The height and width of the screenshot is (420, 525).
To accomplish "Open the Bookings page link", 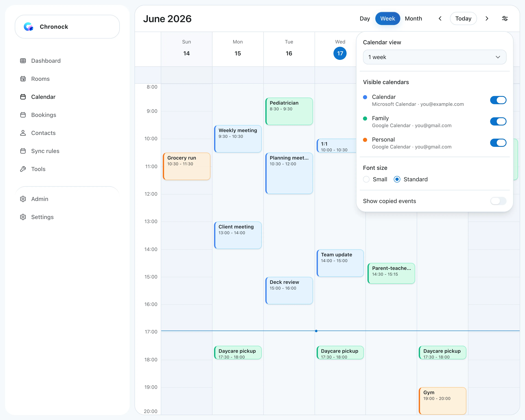I will (x=44, y=115).
